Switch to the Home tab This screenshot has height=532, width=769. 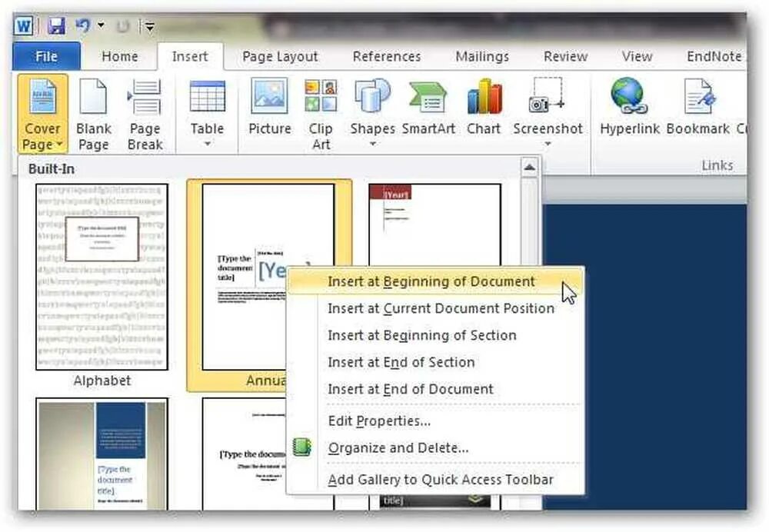pos(120,56)
